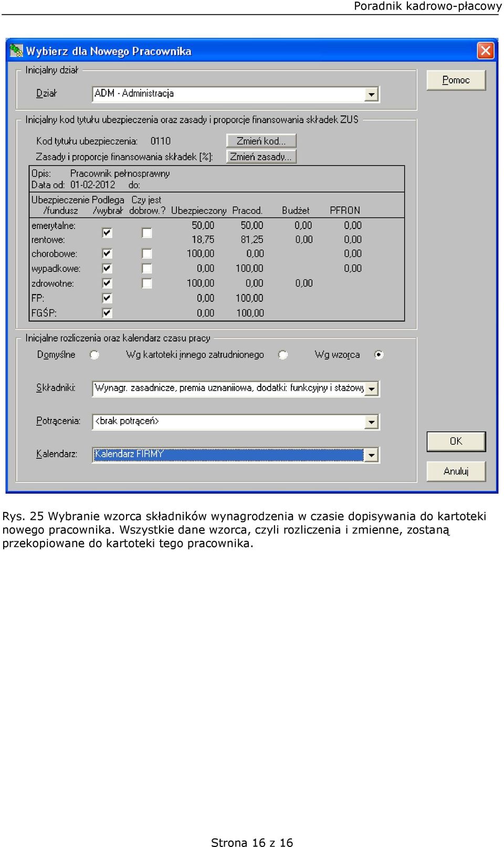504x847 pixels.
Task: Confirm the dialog with OK
Action: 456,442
